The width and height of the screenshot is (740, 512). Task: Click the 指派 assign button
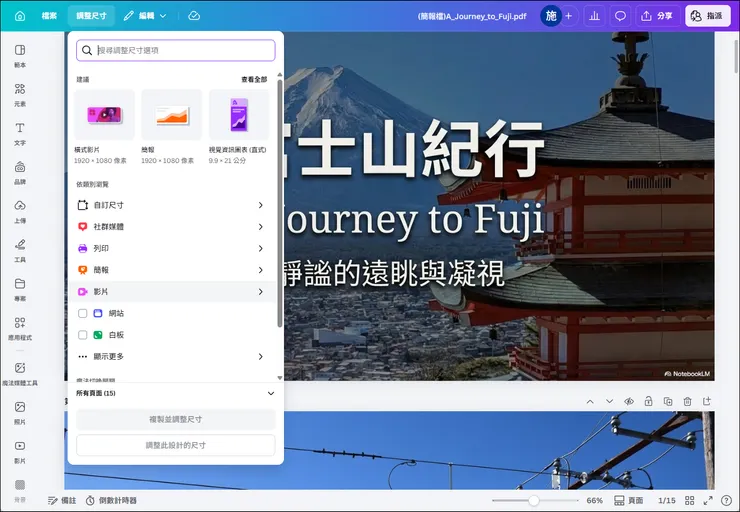pyautogui.click(x=707, y=16)
